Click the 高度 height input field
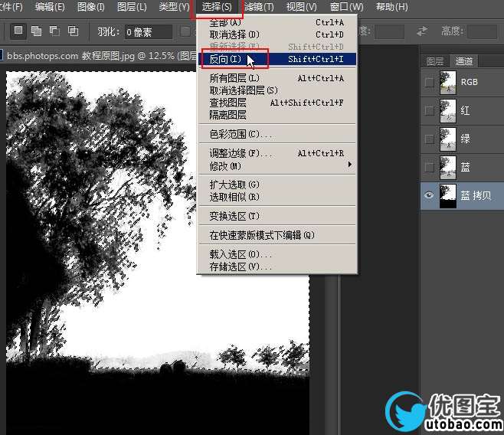 tap(482, 32)
